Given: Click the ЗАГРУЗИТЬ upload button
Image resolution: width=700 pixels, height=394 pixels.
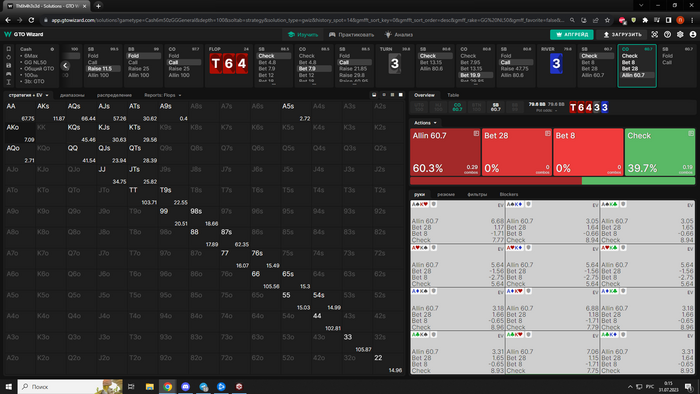Looking at the screenshot, I should 622,34.
